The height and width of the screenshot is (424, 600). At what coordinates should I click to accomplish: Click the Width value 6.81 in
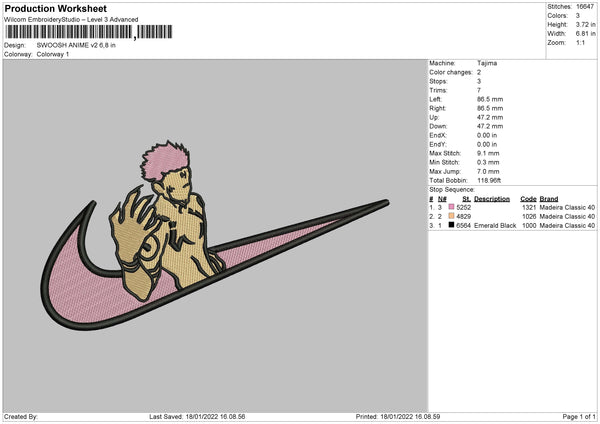pos(585,34)
